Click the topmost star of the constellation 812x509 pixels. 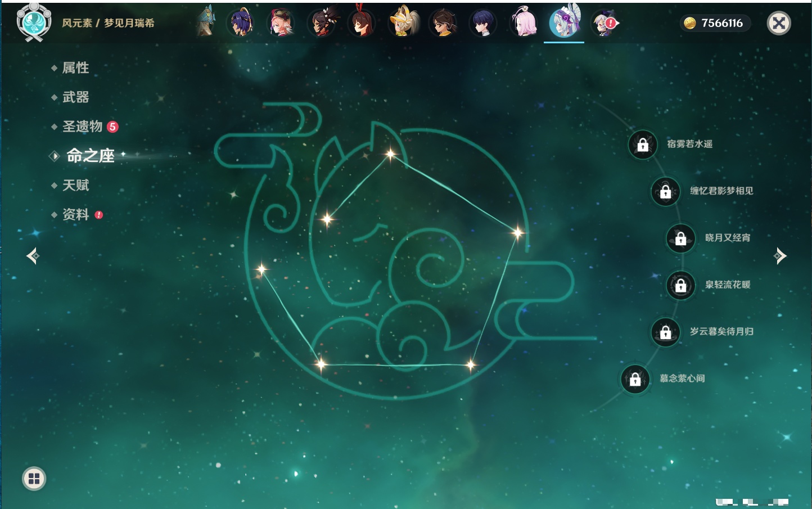(x=390, y=154)
